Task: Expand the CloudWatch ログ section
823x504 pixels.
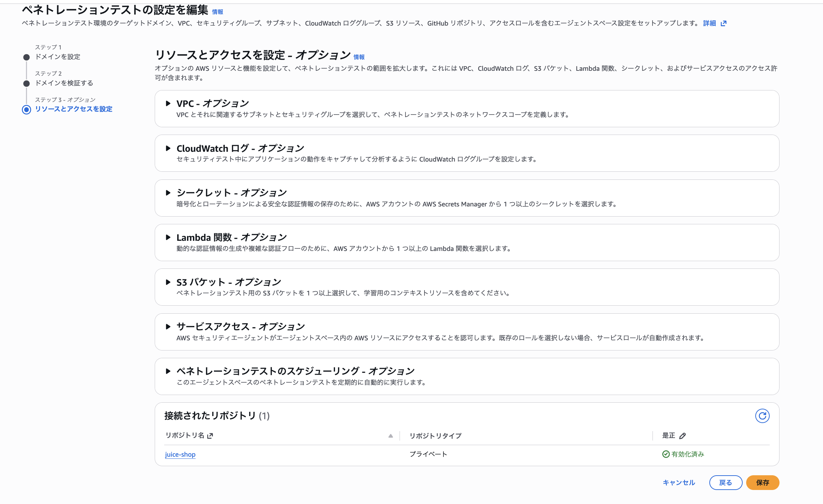Action: coord(168,148)
